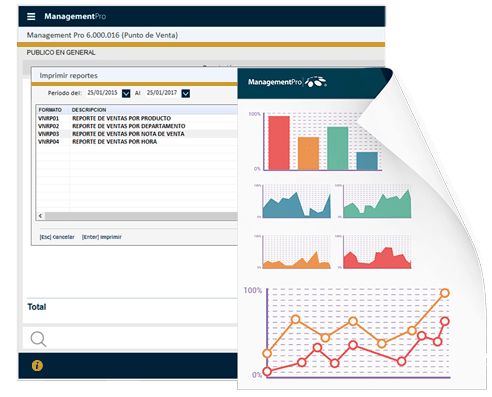This screenshot has width=492, height=397.
Task: Click the 'PUBLICO EN GENERAL' customer label
Action: (61, 53)
